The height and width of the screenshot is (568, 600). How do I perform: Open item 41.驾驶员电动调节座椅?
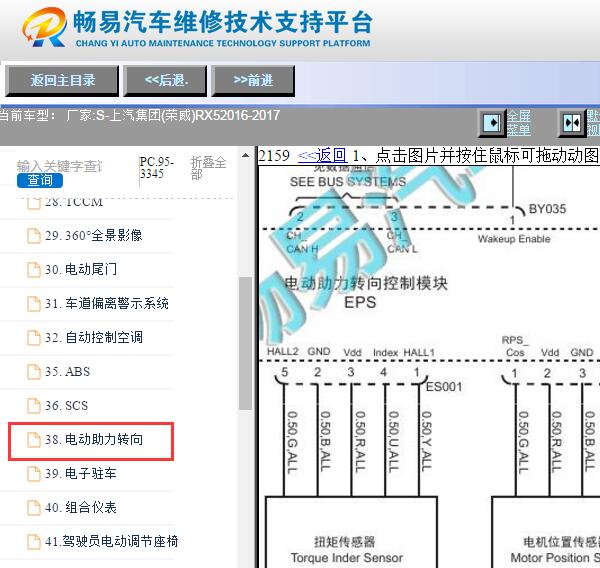point(111,542)
